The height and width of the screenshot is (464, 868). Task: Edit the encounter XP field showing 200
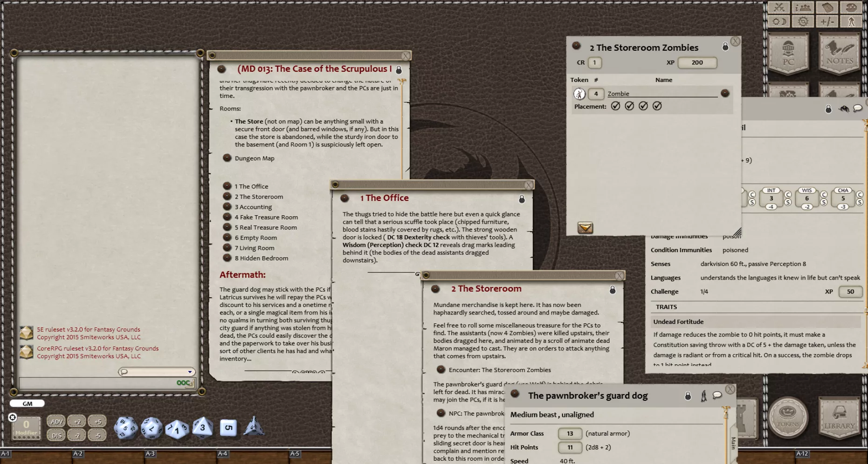[697, 62]
